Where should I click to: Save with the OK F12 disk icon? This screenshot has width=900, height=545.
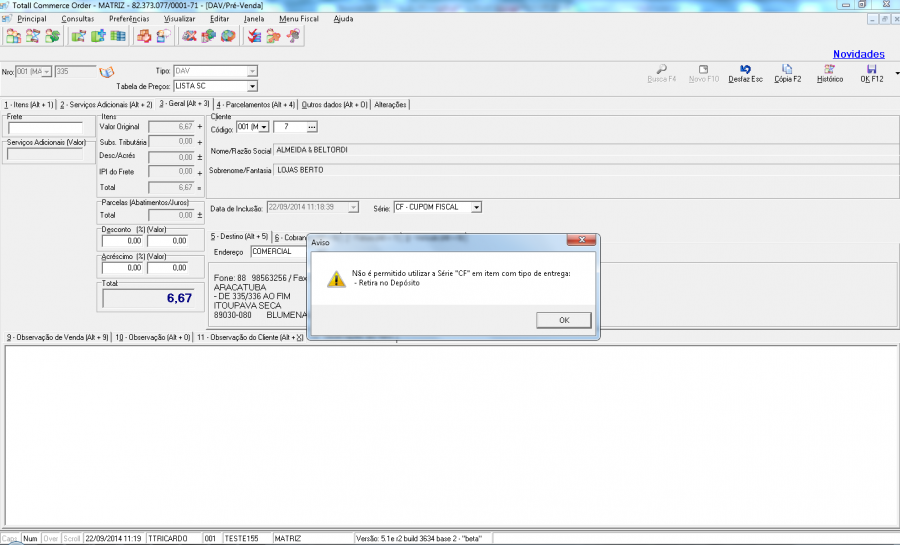[872, 68]
